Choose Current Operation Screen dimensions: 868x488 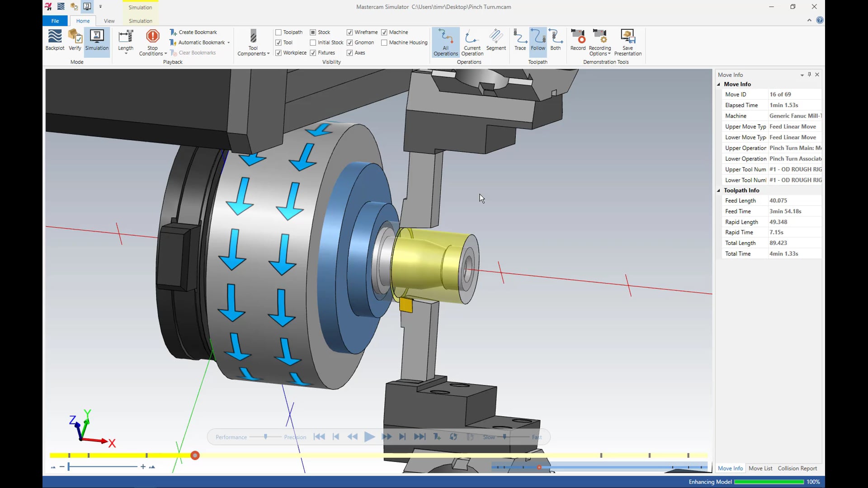point(472,42)
